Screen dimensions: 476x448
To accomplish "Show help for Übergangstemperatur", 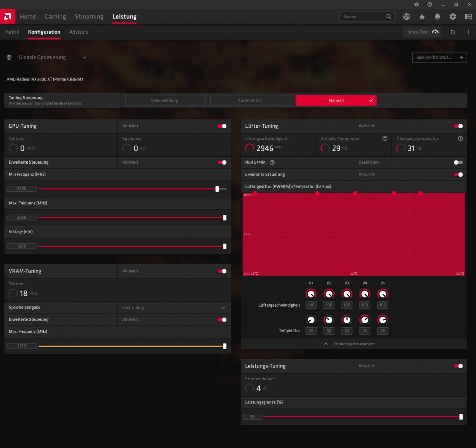I will [461, 139].
